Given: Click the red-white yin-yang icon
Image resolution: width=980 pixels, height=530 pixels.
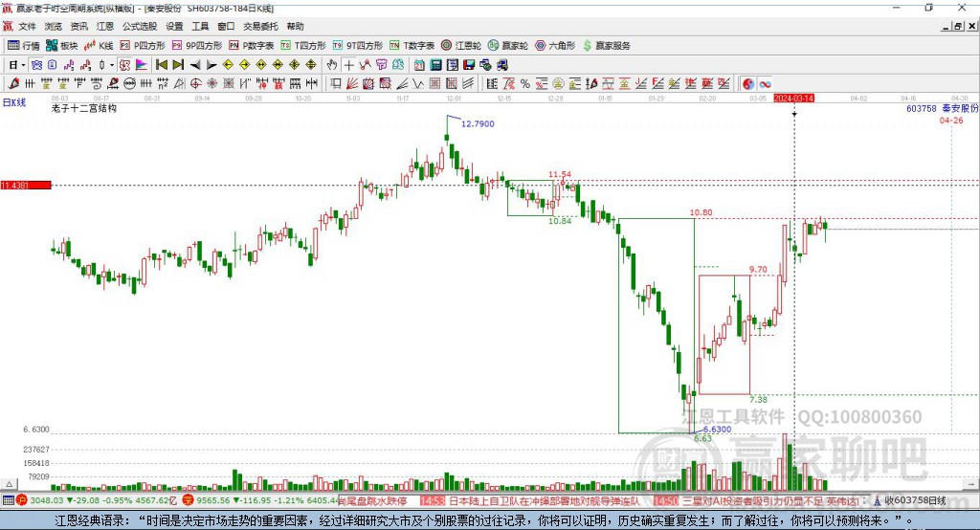Looking at the screenshot, I should (x=748, y=84).
